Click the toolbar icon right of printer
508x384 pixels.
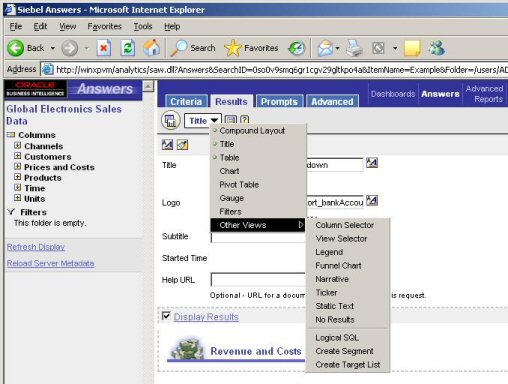coord(378,48)
